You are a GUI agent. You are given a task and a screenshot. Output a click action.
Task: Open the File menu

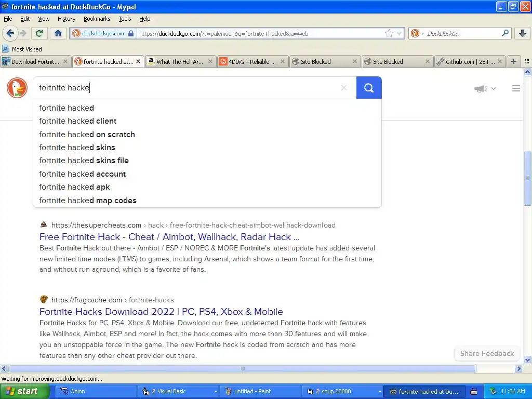pyautogui.click(x=8, y=19)
